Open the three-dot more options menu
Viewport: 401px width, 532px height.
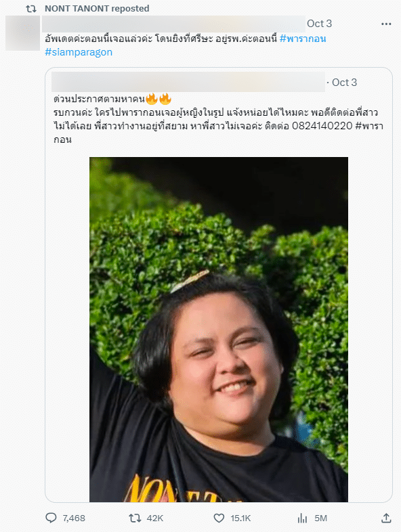386,24
